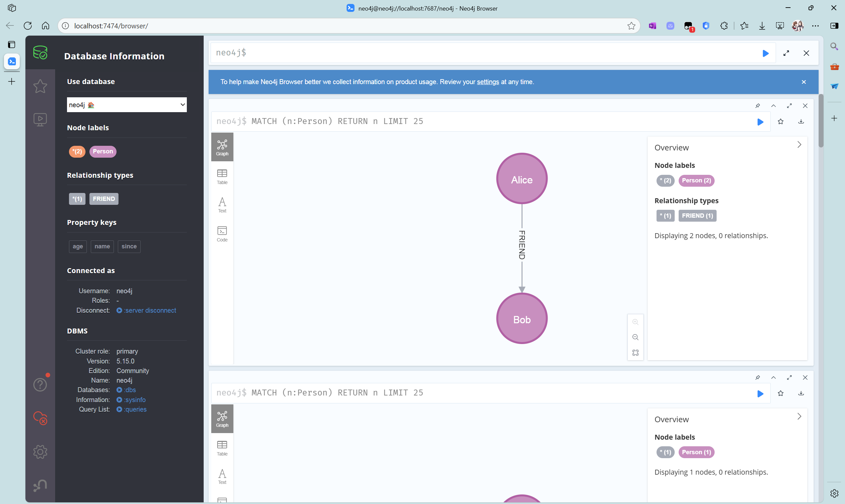Pin the second result frame
Viewport: 845px width, 504px height.
pyautogui.click(x=758, y=378)
